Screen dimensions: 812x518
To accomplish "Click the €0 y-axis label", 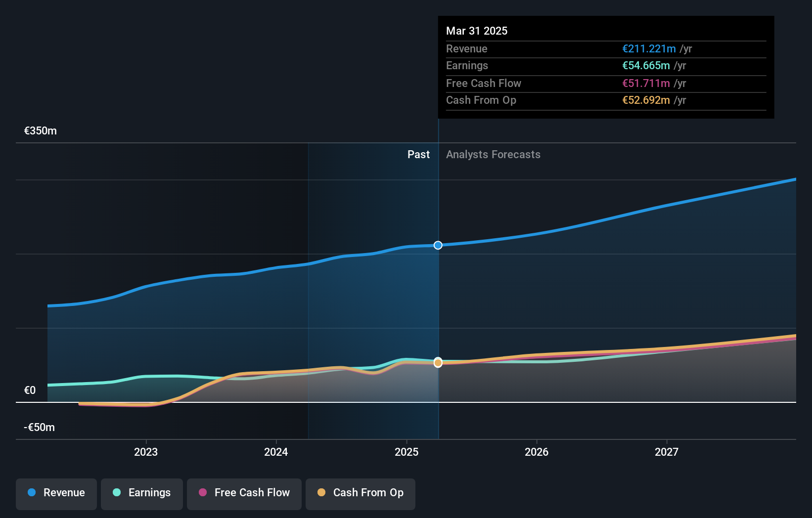I will coord(30,390).
